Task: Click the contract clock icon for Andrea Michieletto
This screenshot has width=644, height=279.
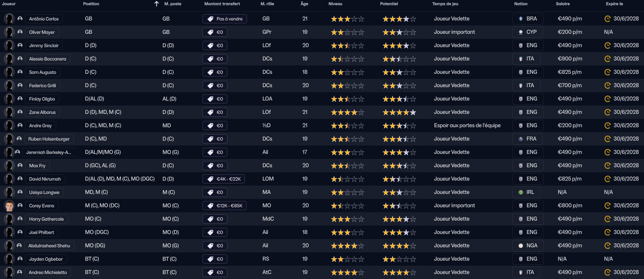Action: pos(608,272)
